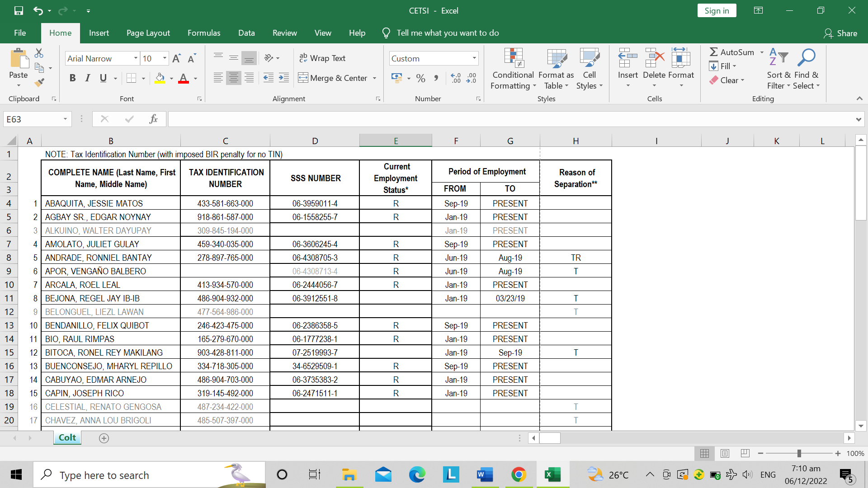Open the Insert ribbon tab
The height and width of the screenshot is (488, 868).
point(99,33)
